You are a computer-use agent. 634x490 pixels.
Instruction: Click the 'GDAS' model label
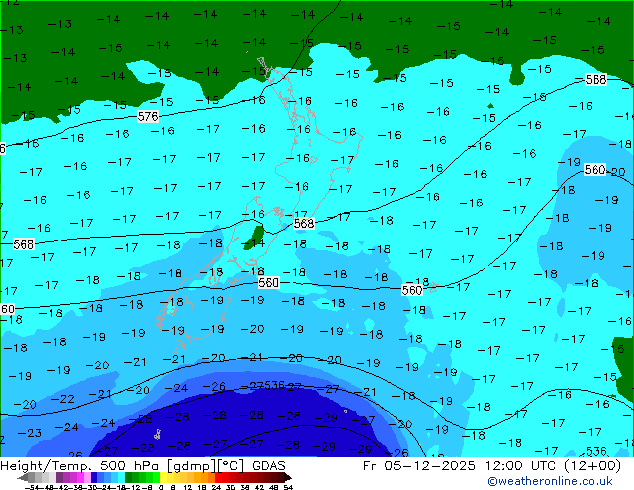click(269, 466)
